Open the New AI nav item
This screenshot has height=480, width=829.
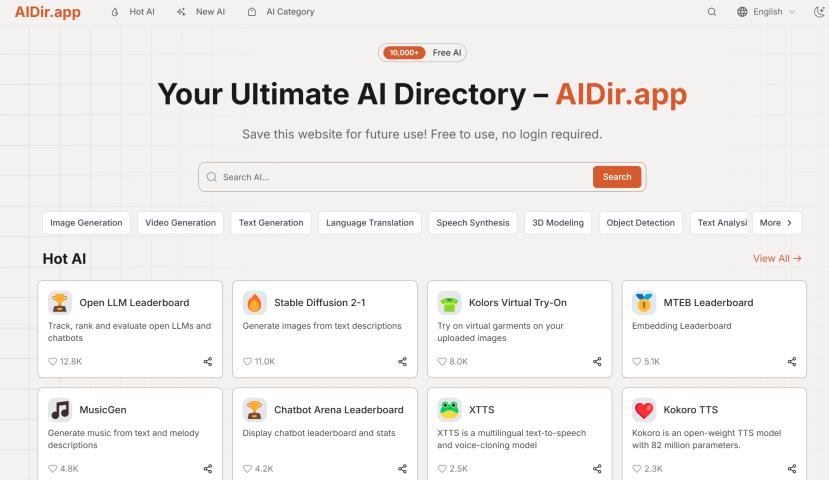201,12
